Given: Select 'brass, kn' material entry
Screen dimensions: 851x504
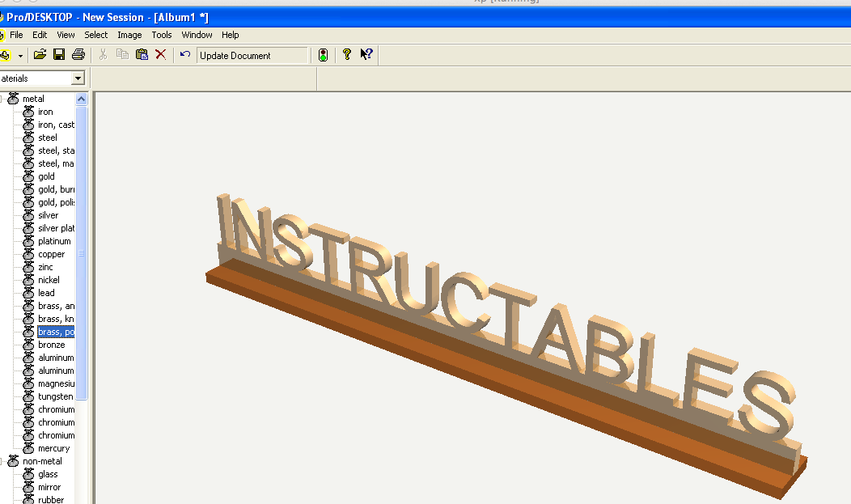Looking at the screenshot, I should [x=56, y=319].
